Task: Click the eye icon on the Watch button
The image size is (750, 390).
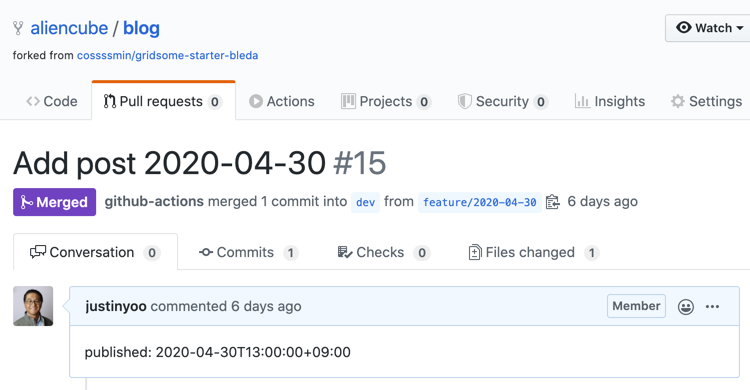Action: click(x=684, y=27)
